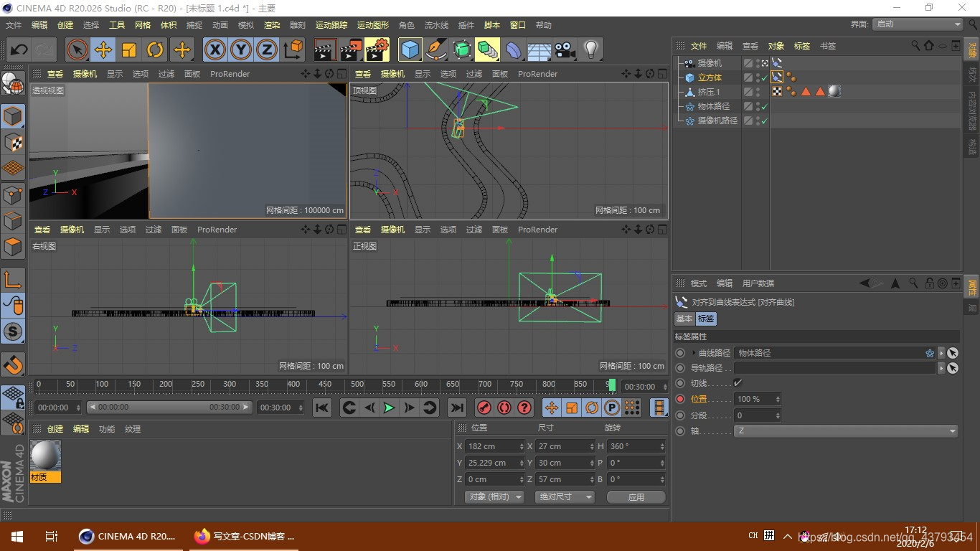The width and height of the screenshot is (980, 551).
Task: Click Go to Start of timeline
Action: click(322, 408)
